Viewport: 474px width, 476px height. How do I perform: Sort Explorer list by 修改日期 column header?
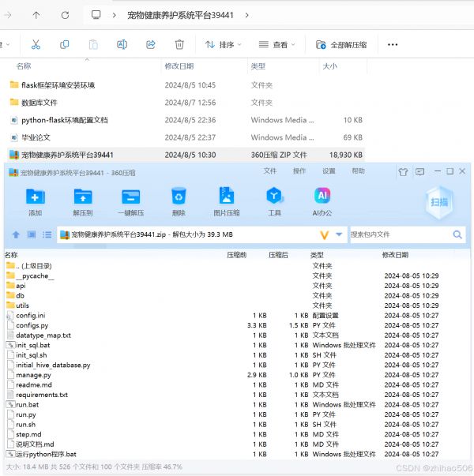(x=179, y=66)
